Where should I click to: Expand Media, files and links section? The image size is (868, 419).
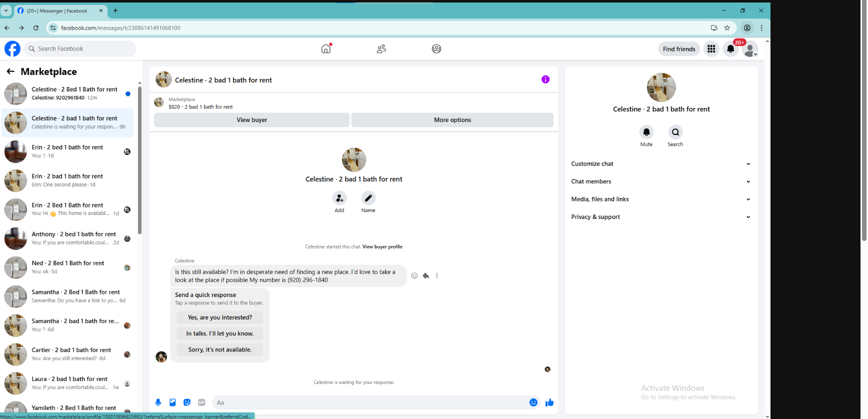pyautogui.click(x=661, y=199)
